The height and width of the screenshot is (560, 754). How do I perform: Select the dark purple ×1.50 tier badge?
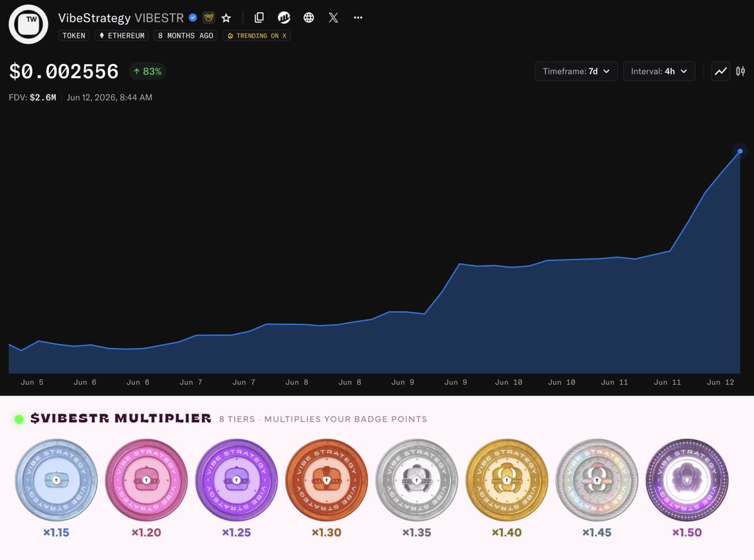pos(687,479)
